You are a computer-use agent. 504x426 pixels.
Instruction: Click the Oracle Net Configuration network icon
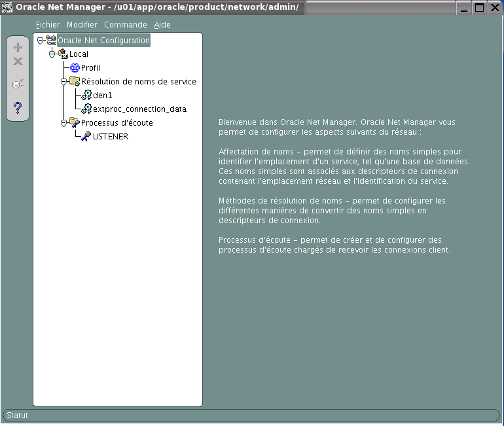pyautogui.click(x=51, y=40)
